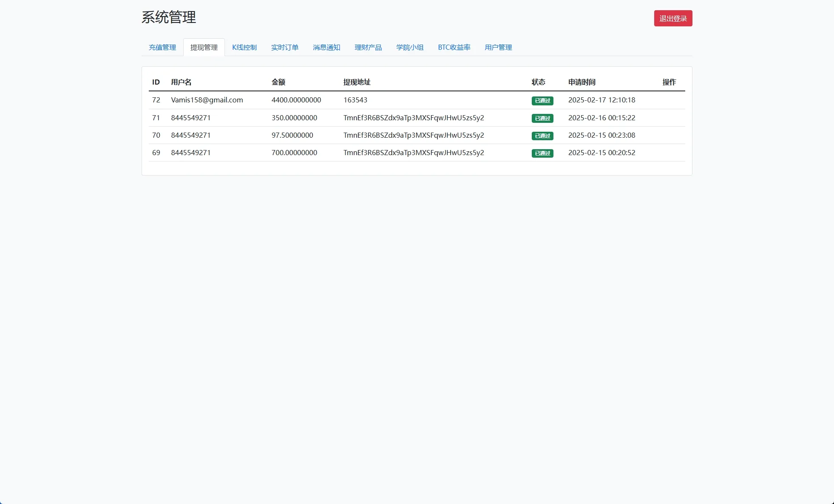Viewport: 834px width, 504px height.
Task: Switch to the 充值管理 tab
Action: 162,47
